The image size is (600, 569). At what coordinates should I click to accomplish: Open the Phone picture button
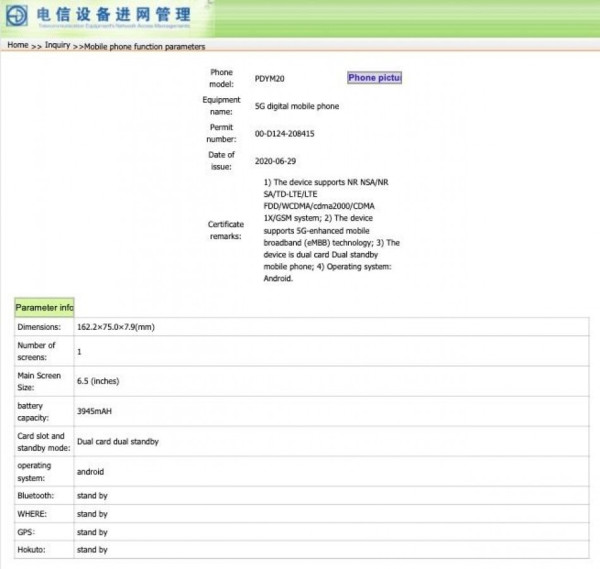pyautogui.click(x=374, y=78)
